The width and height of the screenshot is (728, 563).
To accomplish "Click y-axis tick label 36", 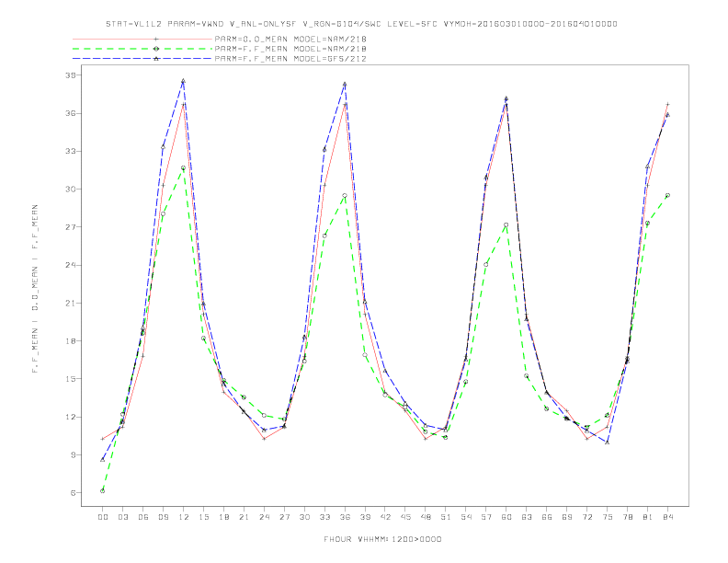I will click(70, 113).
